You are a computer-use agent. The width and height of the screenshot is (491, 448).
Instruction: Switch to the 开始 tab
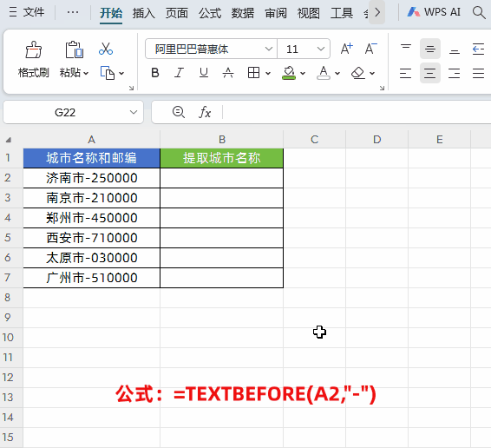coord(111,13)
